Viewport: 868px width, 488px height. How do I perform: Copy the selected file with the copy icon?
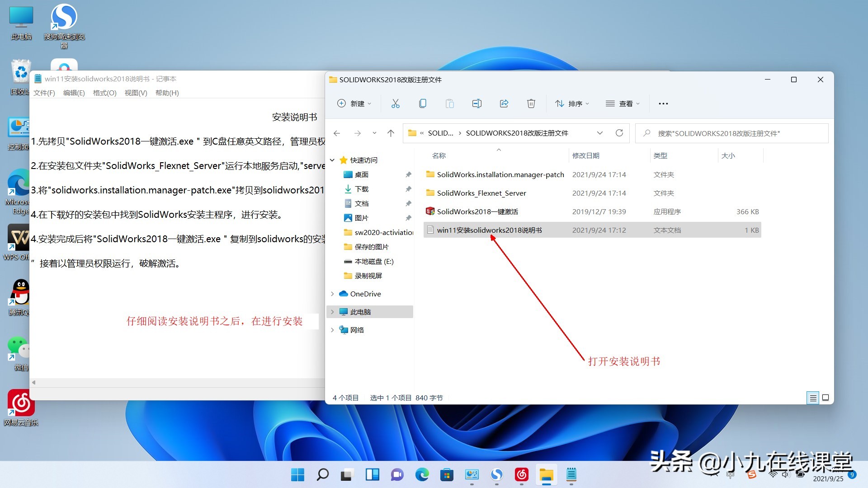[x=423, y=103]
